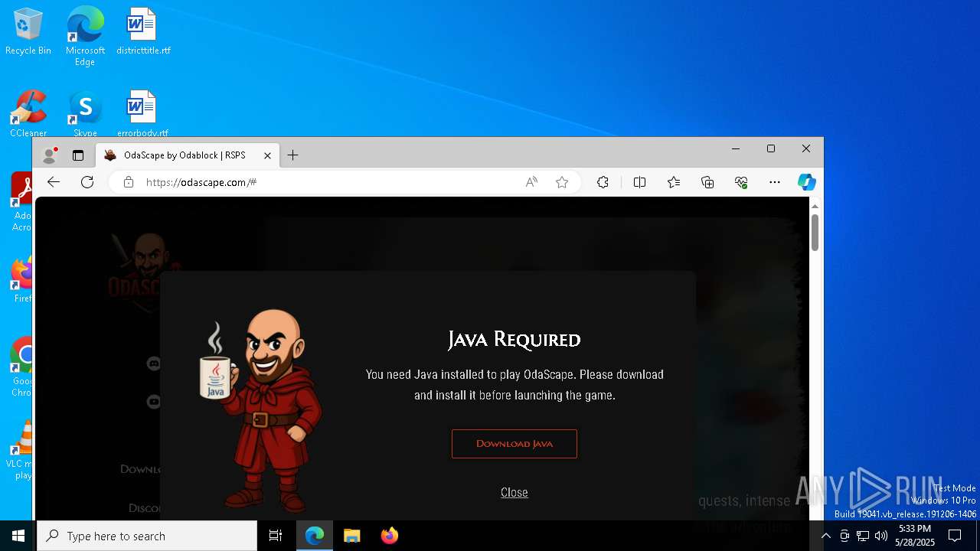
Task: View site information lock icon
Action: click(129, 182)
